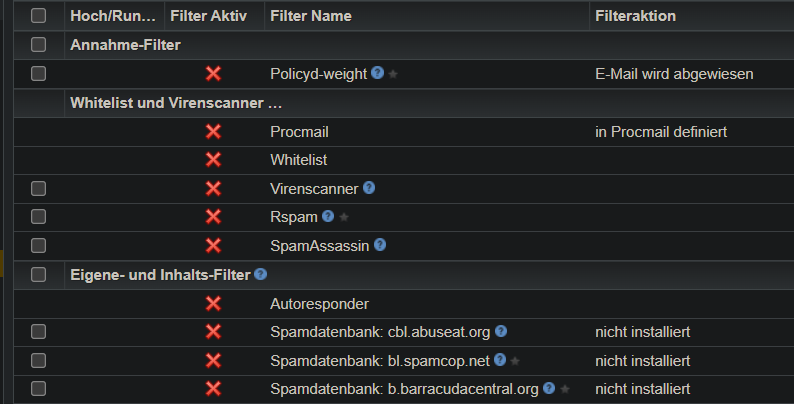This screenshot has width=794, height=404.
Task: Click the star icon next to bl.spamcop.net
Action: [515, 361]
